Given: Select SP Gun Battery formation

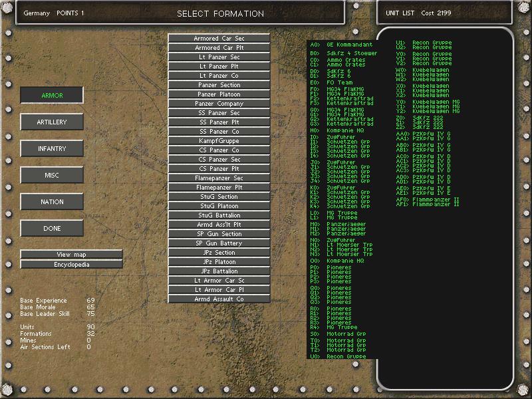Looking at the screenshot, I should 219,243.
